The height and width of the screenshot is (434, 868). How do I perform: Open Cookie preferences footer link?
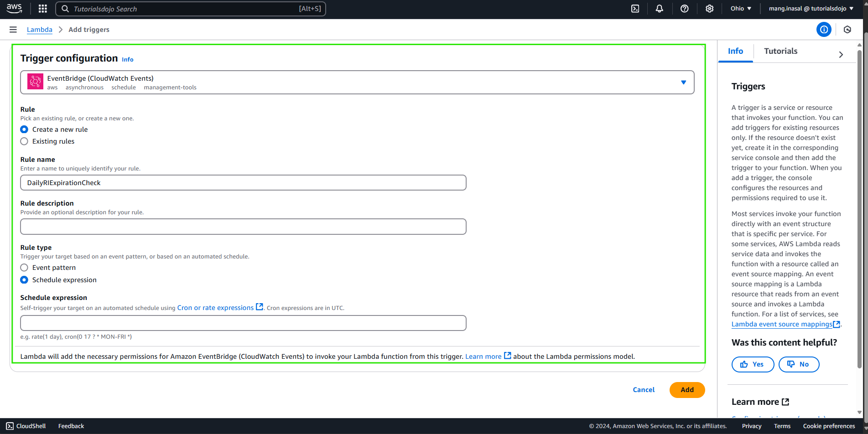coord(829,426)
